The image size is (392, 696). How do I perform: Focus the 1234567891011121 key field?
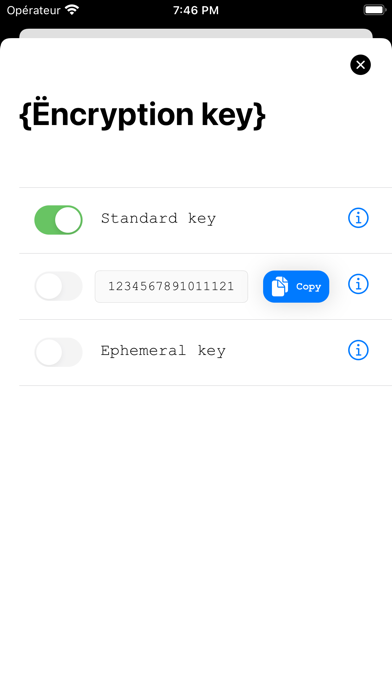click(171, 286)
